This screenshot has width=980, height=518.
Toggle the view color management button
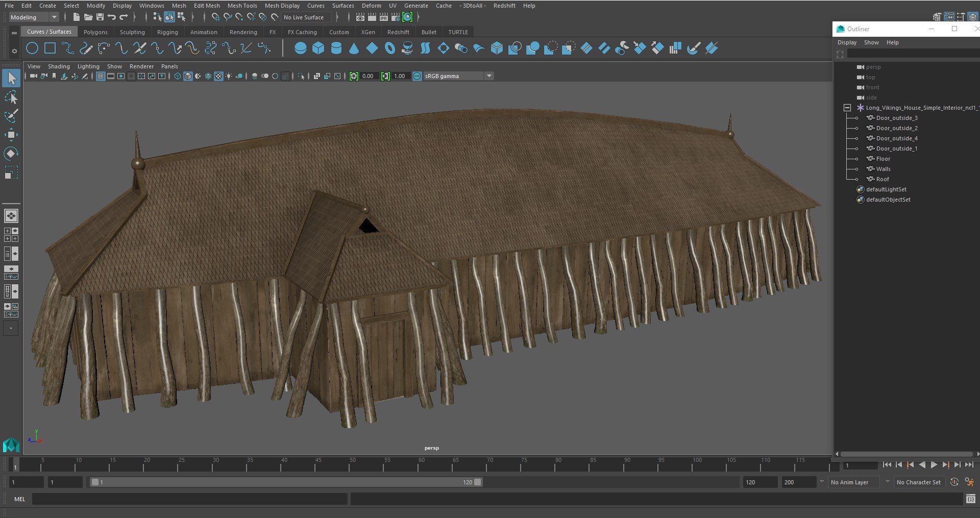(417, 76)
